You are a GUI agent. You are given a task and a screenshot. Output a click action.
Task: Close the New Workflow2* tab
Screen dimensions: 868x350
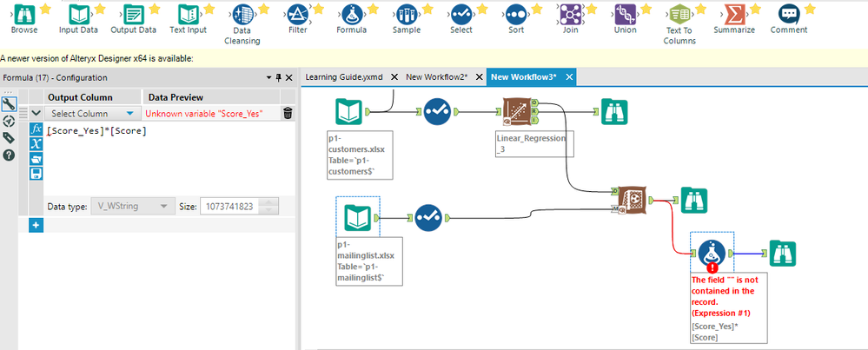479,76
